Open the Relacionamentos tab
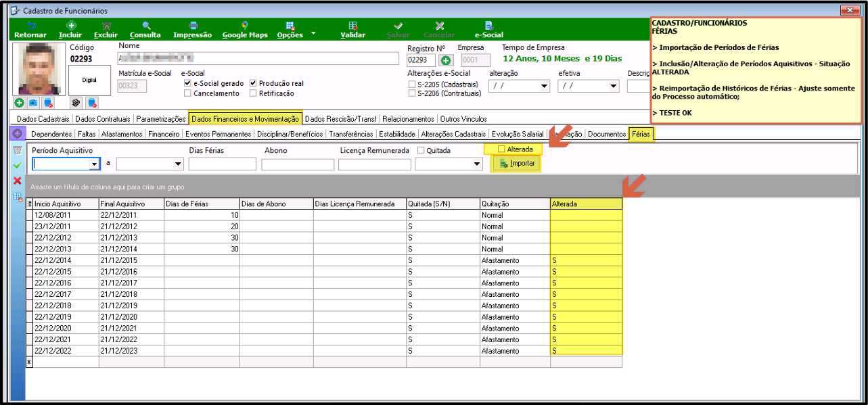Image resolution: width=868 pixels, height=405 pixels. point(409,119)
